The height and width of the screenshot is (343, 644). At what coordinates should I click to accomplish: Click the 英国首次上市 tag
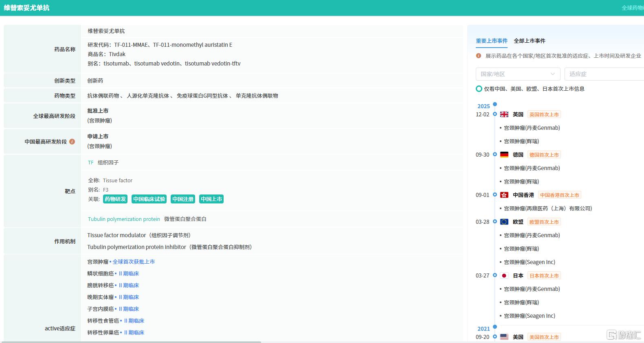[x=544, y=114]
